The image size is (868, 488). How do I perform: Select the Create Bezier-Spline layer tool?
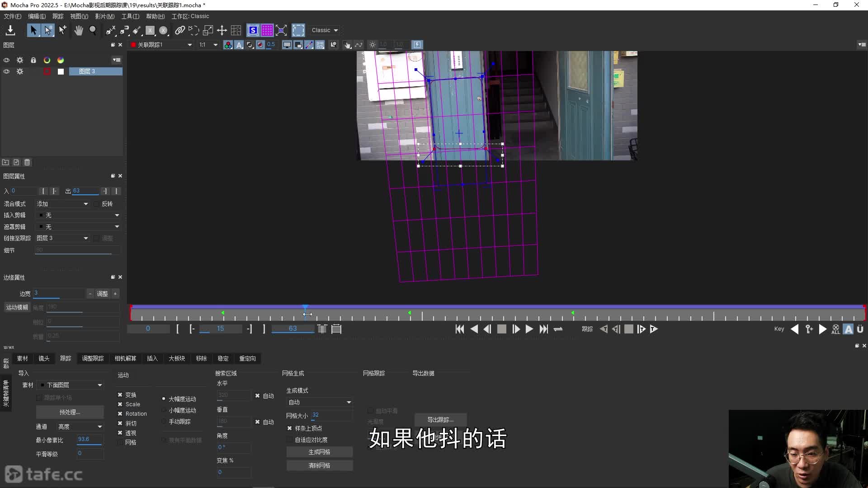point(124,30)
